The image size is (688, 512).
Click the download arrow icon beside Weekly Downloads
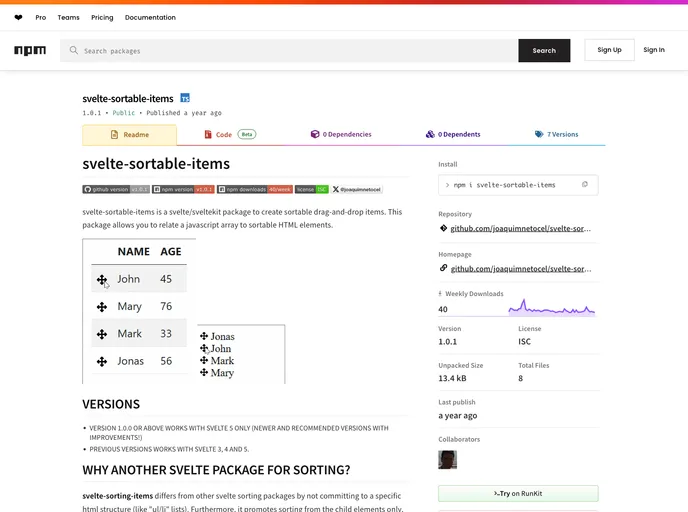click(x=440, y=294)
